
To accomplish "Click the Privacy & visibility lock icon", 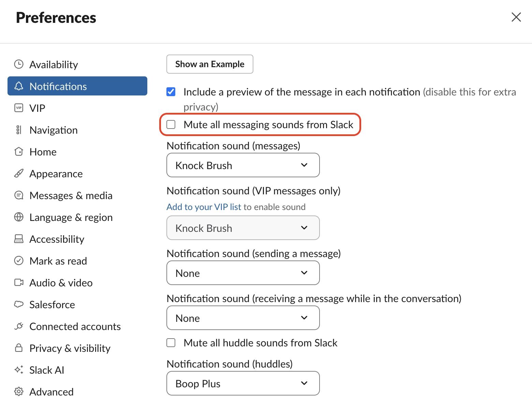I will pyautogui.click(x=19, y=348).
